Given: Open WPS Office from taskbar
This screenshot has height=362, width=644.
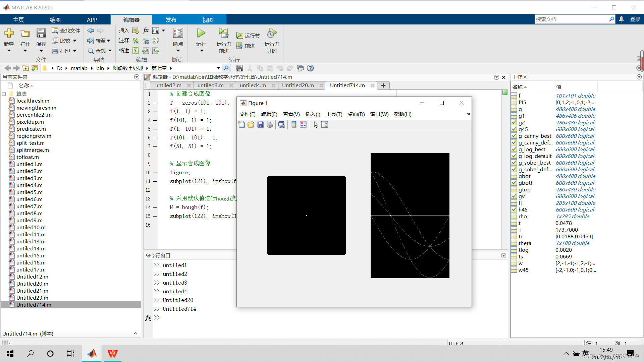Looking at the screenshot, I should point(113,354).
